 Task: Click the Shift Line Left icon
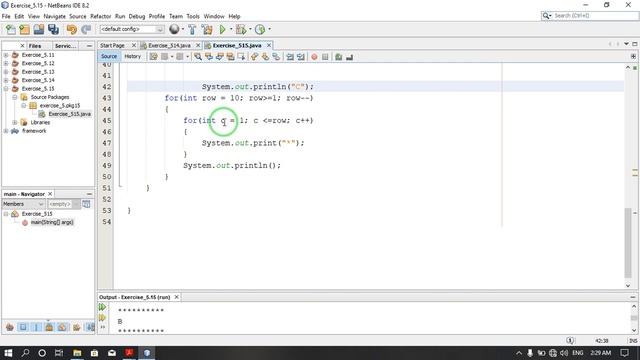(x=290, y=57)
